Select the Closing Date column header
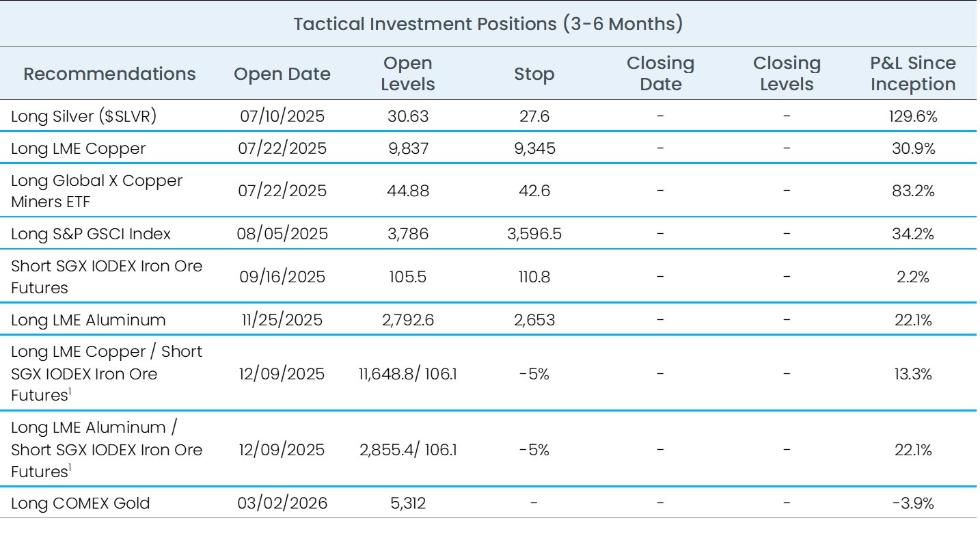This screenshot has width=980, height=538. 660,74
